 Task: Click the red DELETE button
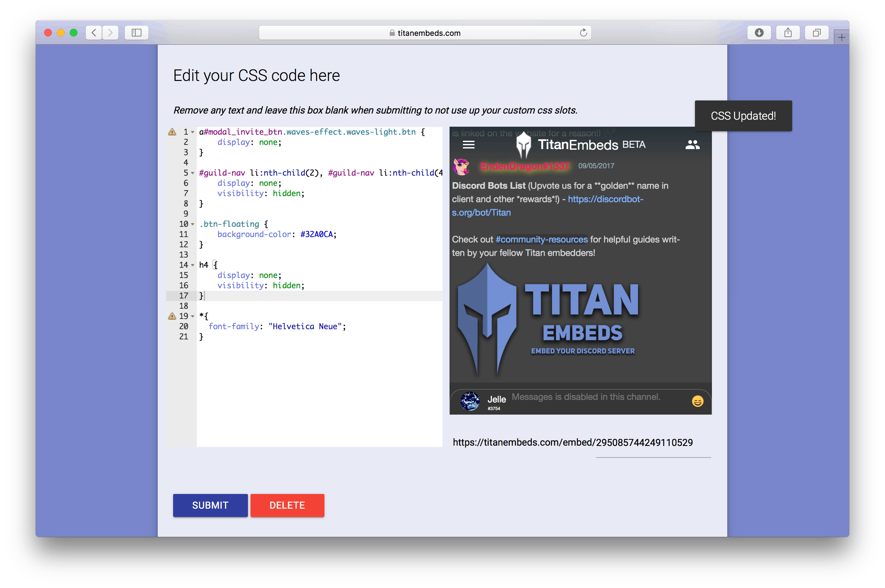point(287,505)
